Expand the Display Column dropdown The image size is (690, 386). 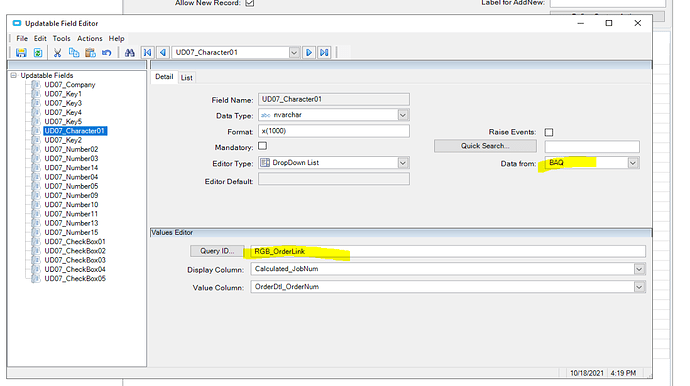tap(639, 269)
